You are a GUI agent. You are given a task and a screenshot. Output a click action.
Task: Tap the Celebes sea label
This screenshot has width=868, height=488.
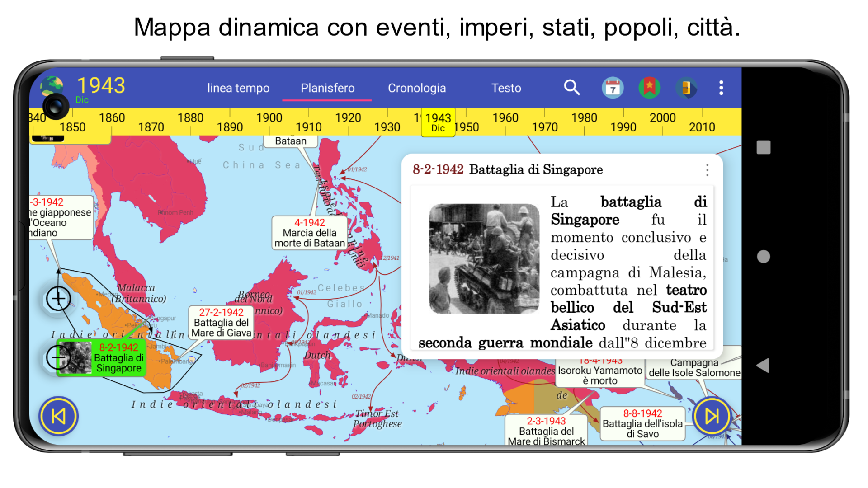click(341, 288)
